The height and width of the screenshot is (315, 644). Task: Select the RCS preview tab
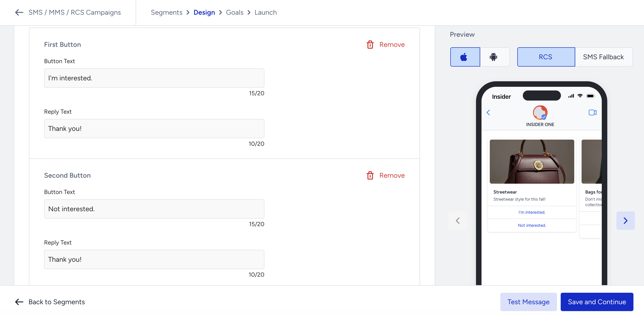[546, 57]
